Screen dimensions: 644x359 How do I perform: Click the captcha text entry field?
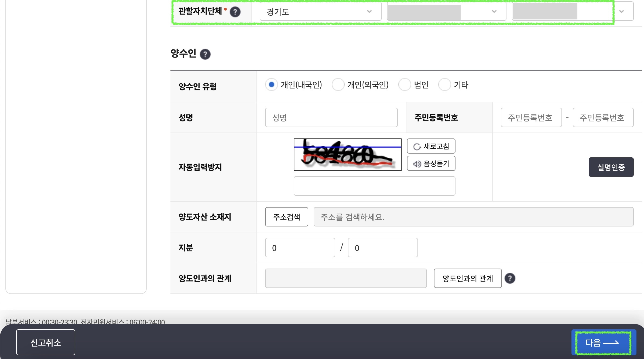(x=374, y=186)
